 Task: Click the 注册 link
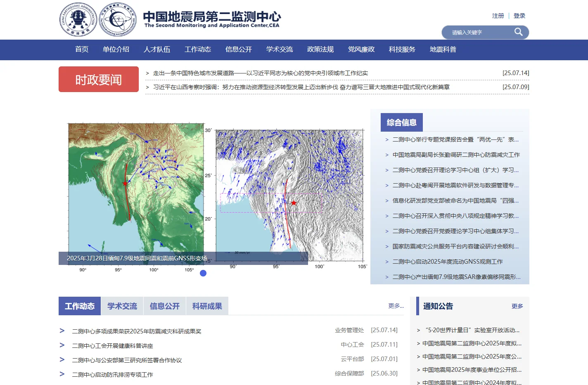498,16
